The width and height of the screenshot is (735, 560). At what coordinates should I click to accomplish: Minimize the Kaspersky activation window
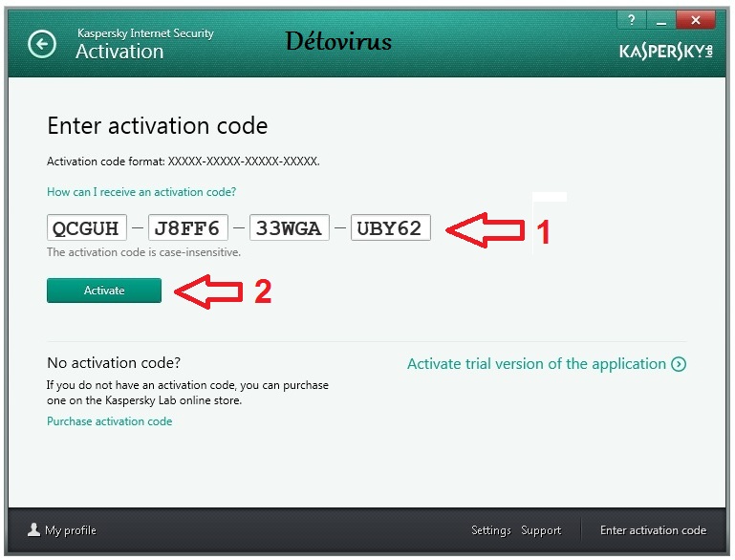(x=661, y=20)
